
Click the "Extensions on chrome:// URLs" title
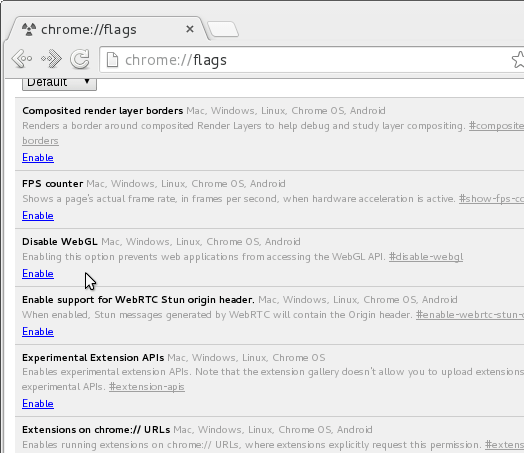[96, 430]
